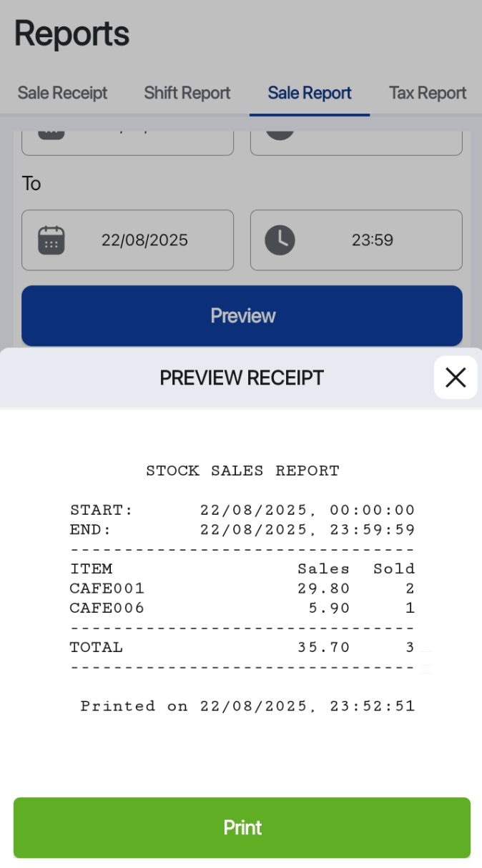Select the CAFE001 row in receipt
This screenshot has height=868, width=482.
click(x=242, y=588)
